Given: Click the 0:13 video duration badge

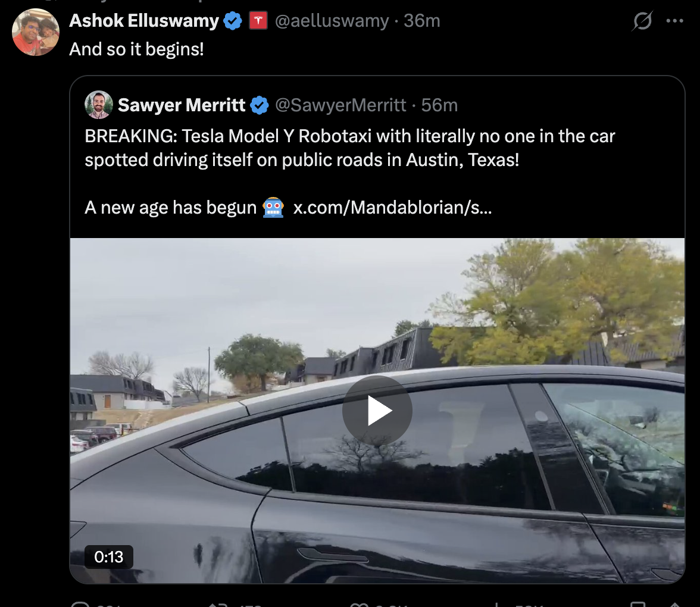Looking at the screenshot, I should [x=109, y=557].
